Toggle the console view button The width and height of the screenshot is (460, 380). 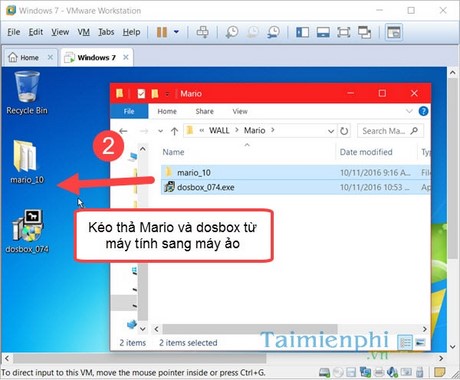[x=394, y=32]
